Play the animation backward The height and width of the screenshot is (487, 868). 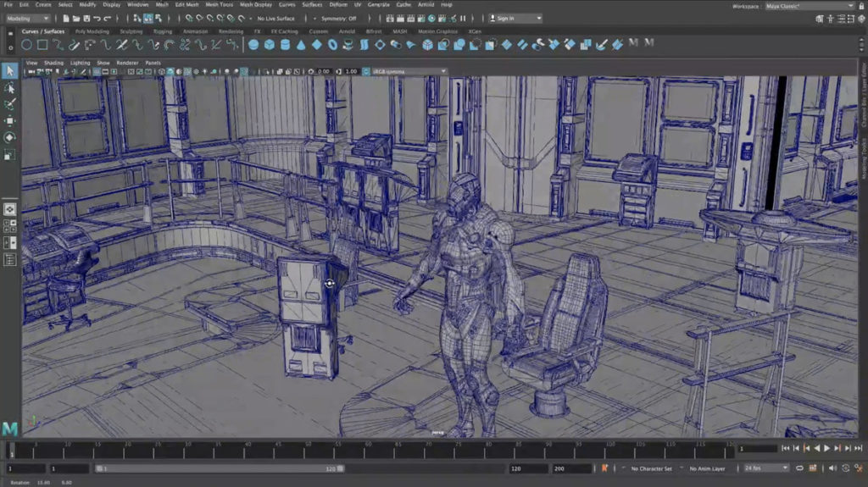[816, 448]
